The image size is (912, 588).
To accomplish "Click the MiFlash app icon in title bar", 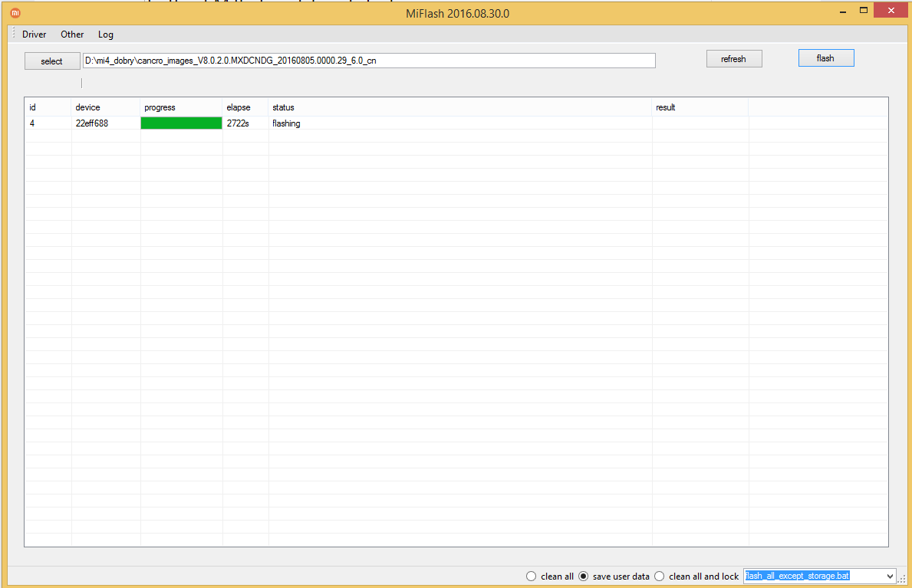I will click(15, 13).
